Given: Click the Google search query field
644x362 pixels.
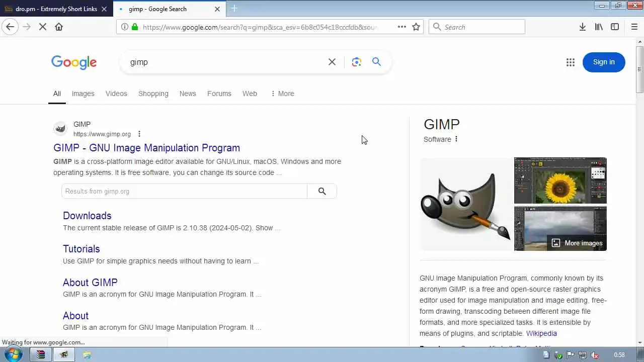Looking at the screenshot, I should [x=226, y=62].
